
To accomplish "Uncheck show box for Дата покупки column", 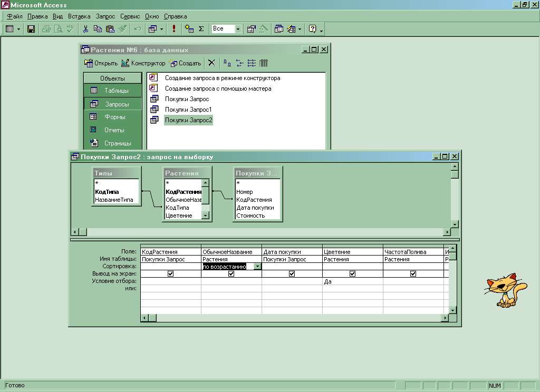I will pyautogui.click(x=292, y=273).
